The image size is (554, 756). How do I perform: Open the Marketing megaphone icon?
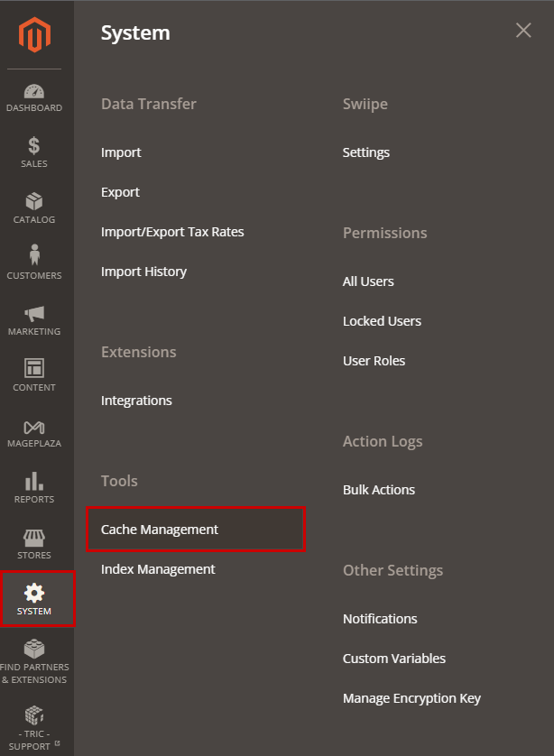click(x=34, y=314)
